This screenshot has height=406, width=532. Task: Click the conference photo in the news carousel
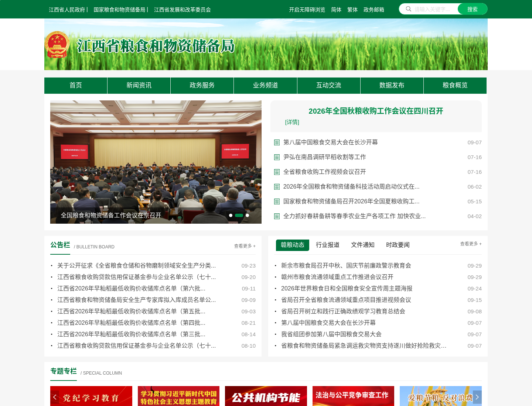tap(156, 162)
